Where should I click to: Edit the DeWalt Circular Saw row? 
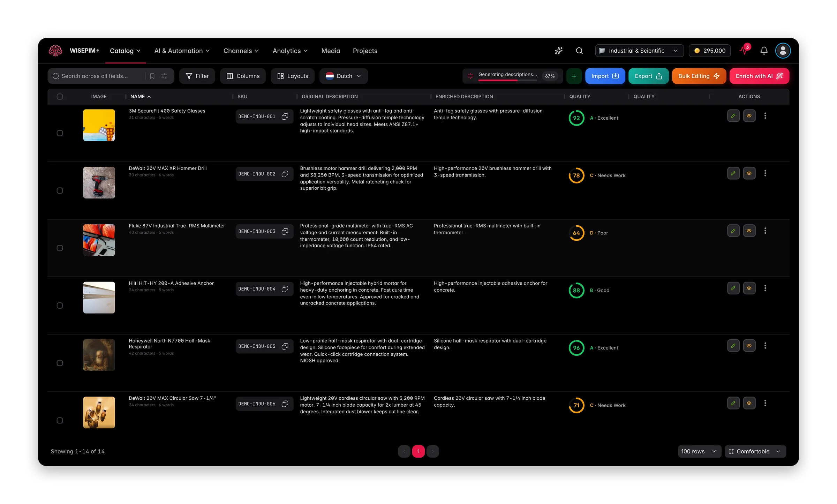(733, 403)
